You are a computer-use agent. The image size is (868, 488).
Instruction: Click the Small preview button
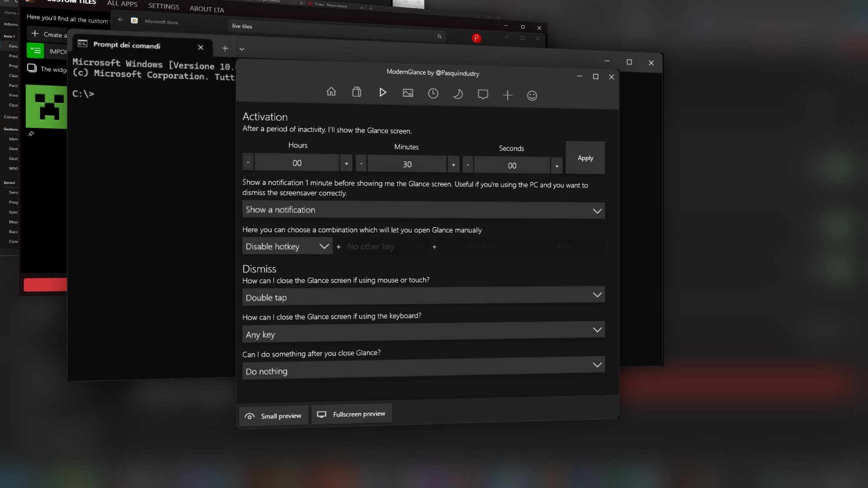(x=273, y=416)
